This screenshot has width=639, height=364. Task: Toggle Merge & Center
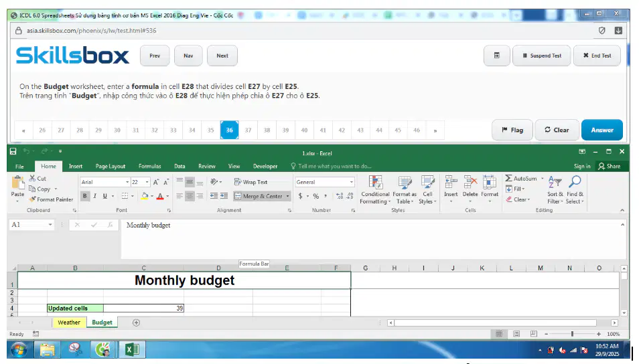coord(259,196)
